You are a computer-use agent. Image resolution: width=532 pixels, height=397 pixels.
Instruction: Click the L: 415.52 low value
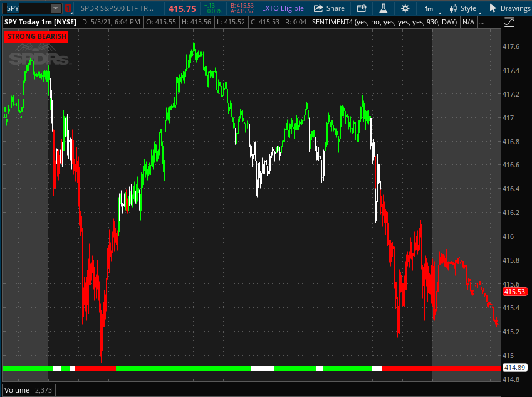pos(231,22)
